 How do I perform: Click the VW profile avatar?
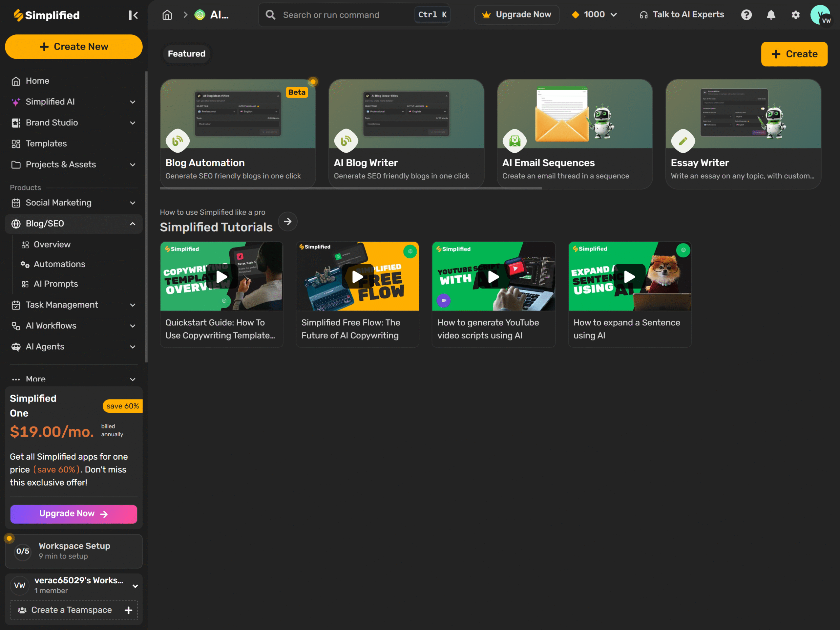(821, 15)
